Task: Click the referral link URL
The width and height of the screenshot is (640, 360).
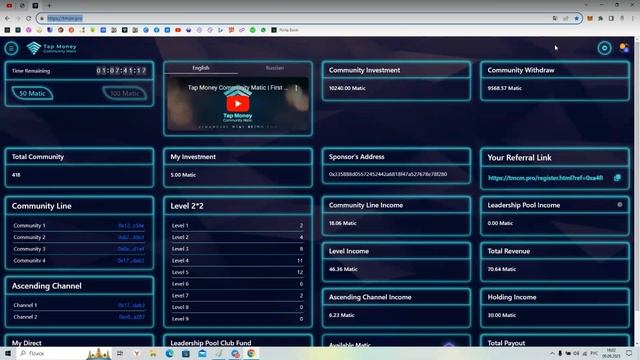Action: (x=545, y=178)
